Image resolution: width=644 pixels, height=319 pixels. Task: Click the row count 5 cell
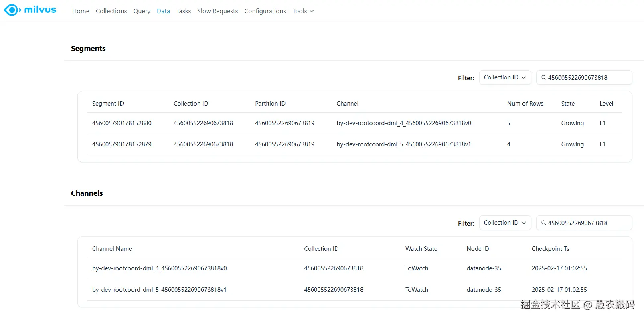tap(509, 123)
